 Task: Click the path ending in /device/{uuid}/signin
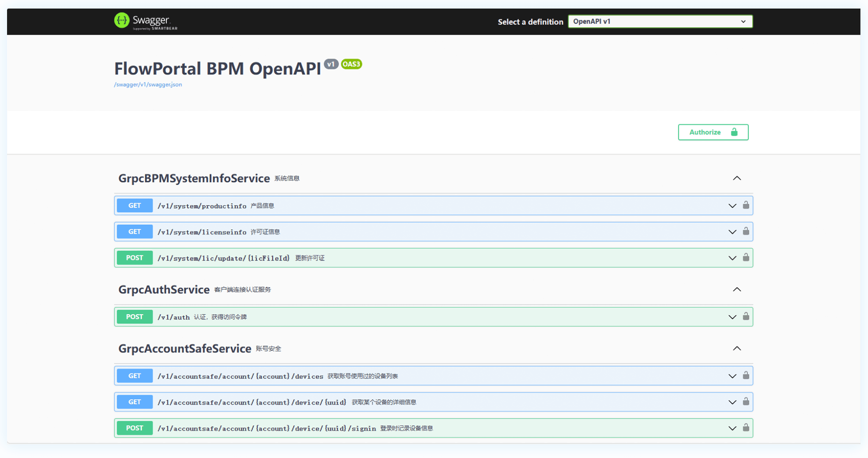tap(267, 429)
